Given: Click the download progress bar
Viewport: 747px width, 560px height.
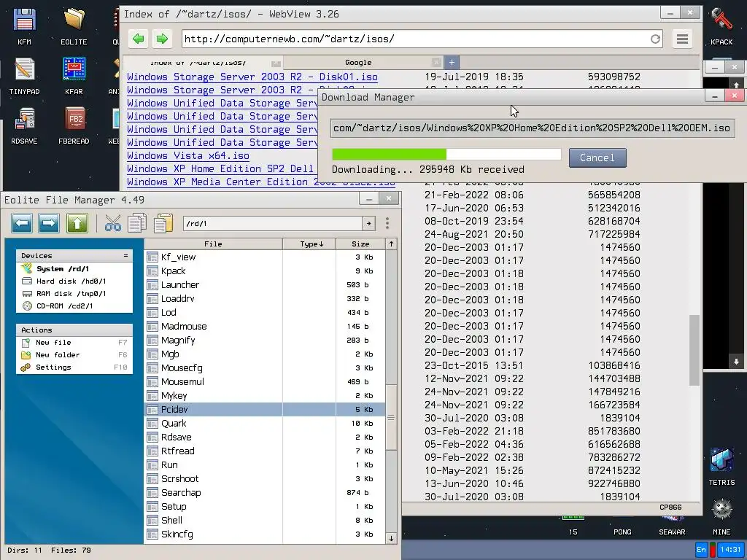Looking at the screenshot, I should tap(446, 154).
